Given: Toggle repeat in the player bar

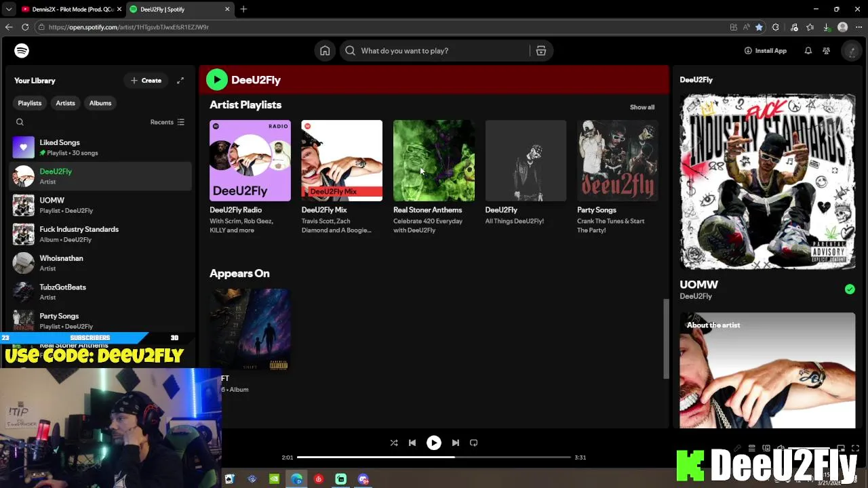Looking at the screenshot, I should 474,443.
